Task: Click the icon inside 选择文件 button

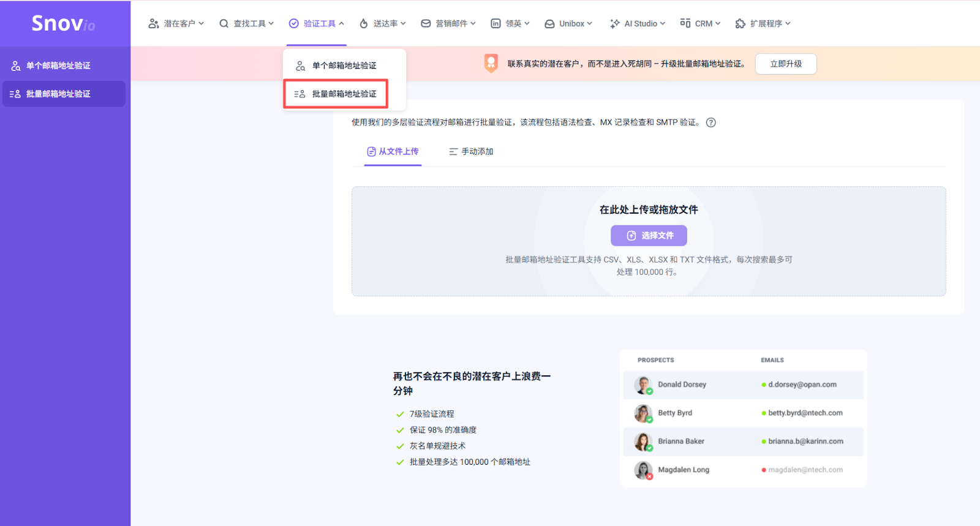Action: [x=631, y=236]
